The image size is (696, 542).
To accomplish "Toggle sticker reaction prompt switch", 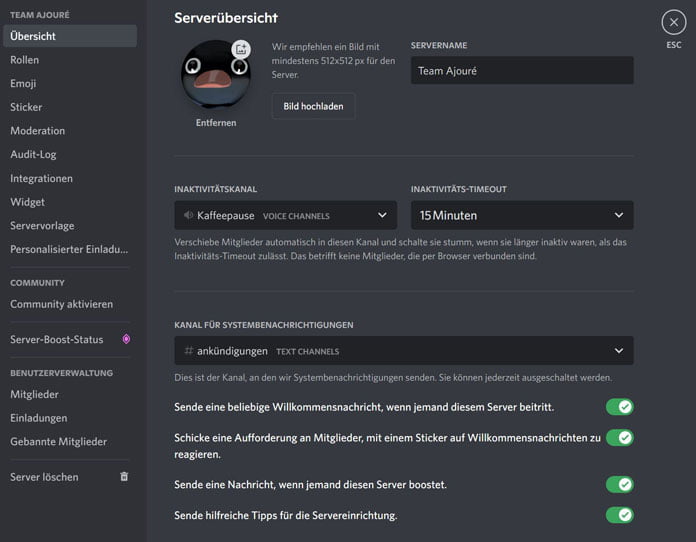I will (619, 438).
